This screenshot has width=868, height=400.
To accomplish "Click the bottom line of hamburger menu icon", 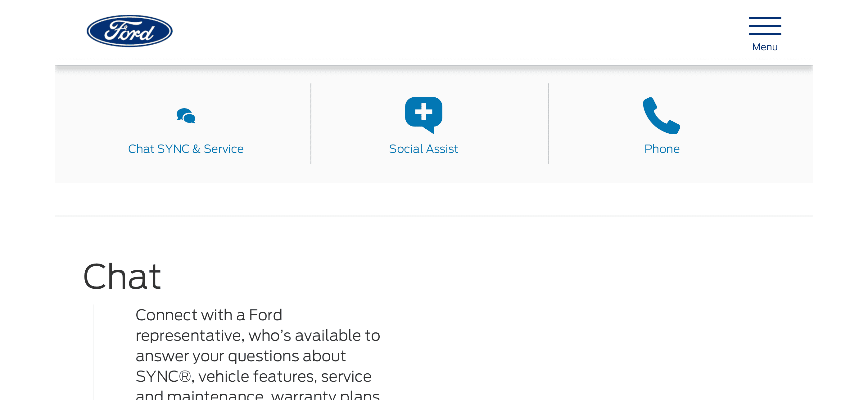I will (x=765, y=34).
